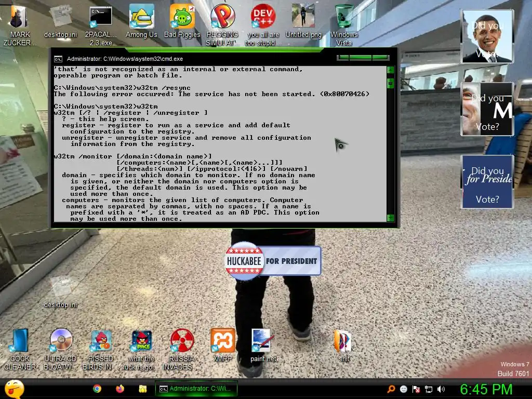Click the error code text (0x80070426)
532x399 pixels.
pyautogui.click(x=344, y=94)
